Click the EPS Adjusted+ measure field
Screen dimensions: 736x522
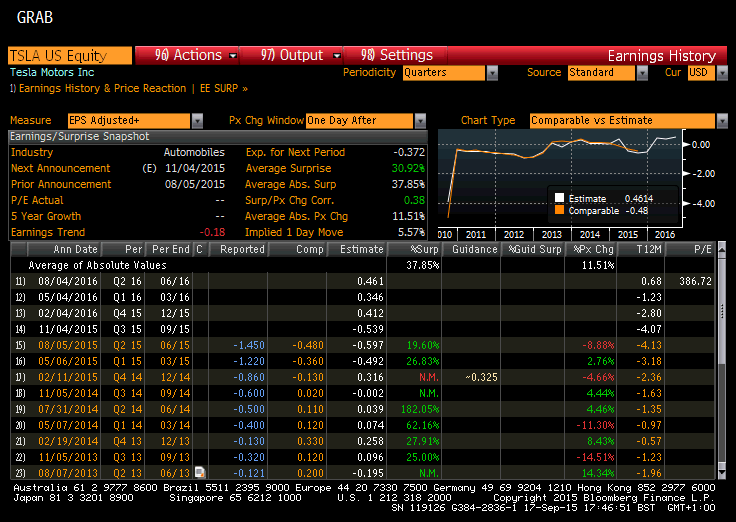coord(129,121)
